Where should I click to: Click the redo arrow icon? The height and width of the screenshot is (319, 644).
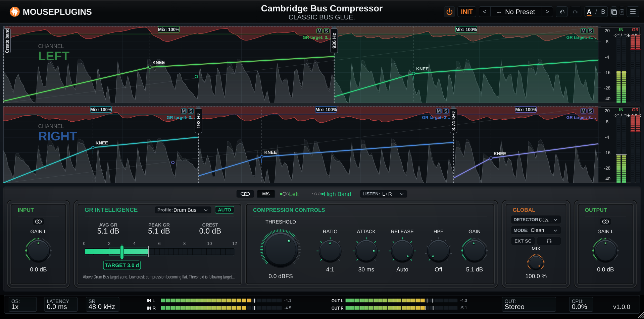pyautogui.click(x=575, y=12)
